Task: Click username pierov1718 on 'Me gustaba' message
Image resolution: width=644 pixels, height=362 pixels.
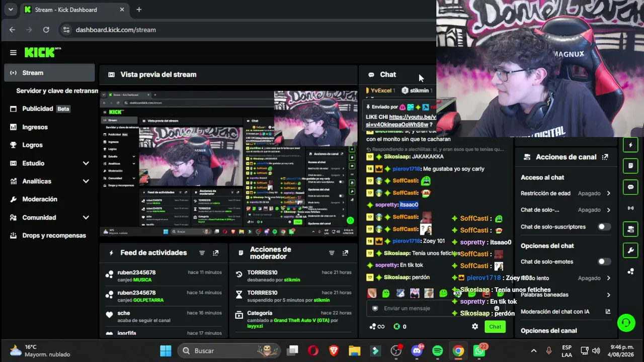Action: [x=406, y=169]
